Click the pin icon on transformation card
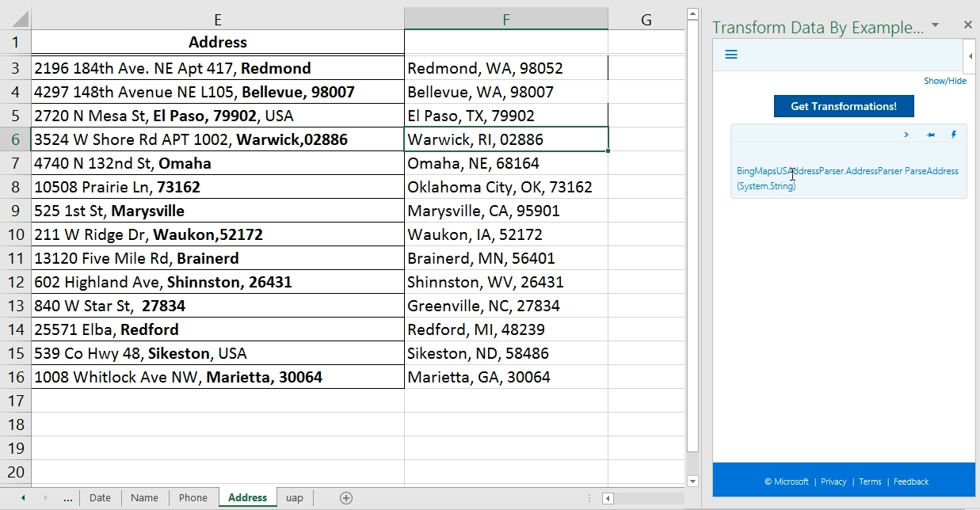980x510 pixels. pos(930,135)
